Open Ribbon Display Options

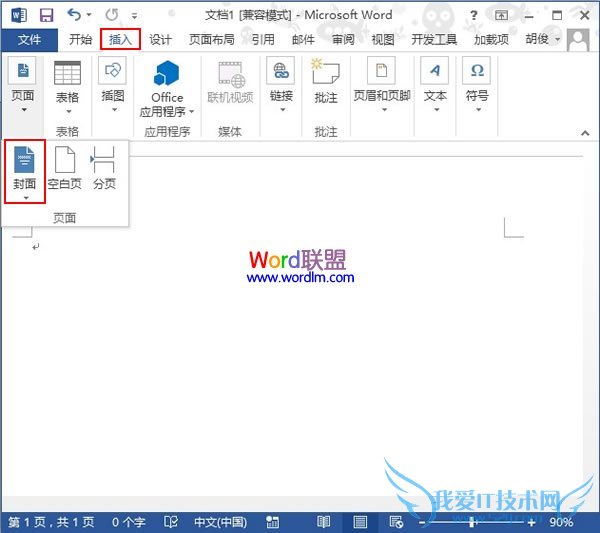coord(501,15)
